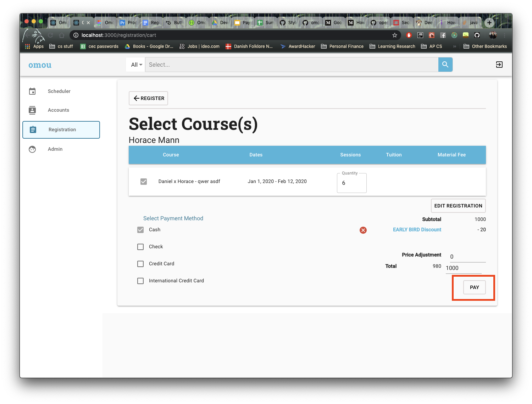Close the active browser tab
Image resolution: width=532 pixels, height=404 pixels.
click(88, 23)
